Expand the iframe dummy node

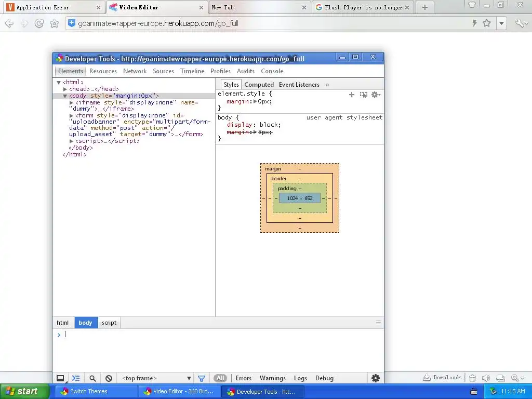click(x=71, y=102)
